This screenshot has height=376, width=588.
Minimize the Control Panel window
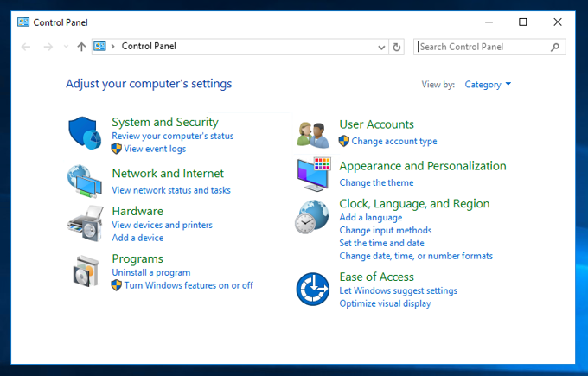(489, 22)
